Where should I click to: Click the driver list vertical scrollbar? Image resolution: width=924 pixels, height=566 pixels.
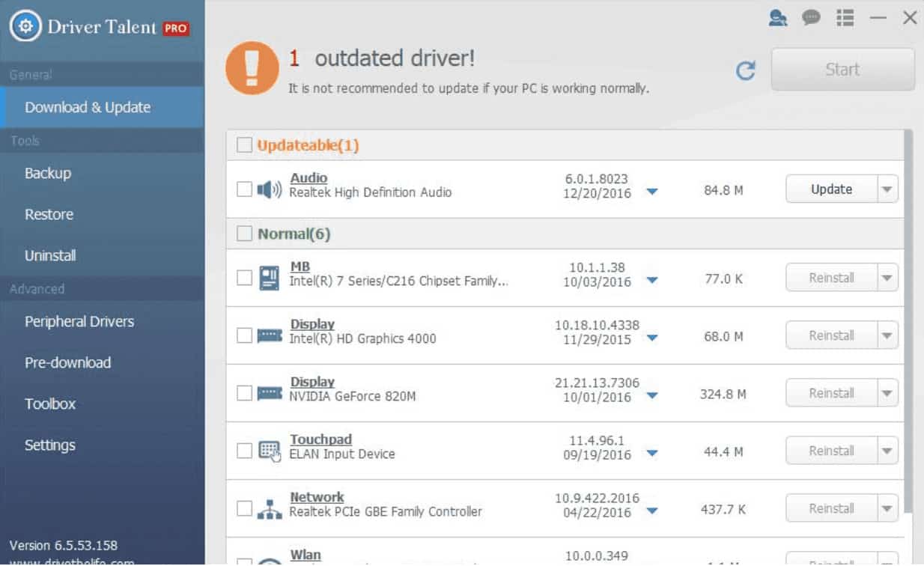908,299
